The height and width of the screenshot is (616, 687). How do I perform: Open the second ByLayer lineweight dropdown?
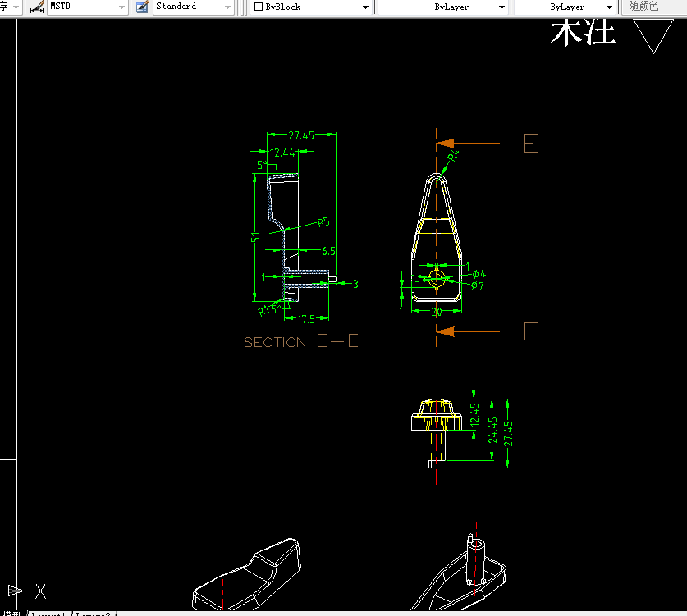[609, 7]
